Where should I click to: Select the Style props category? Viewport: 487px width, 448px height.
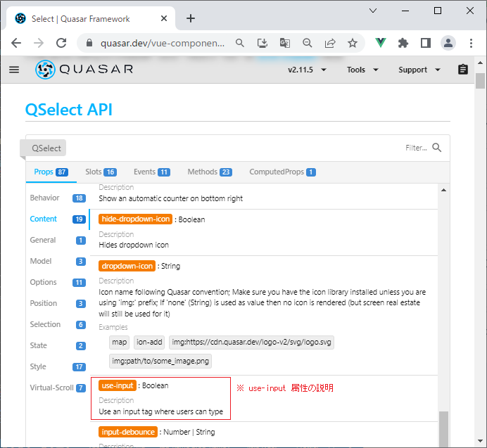point(58,367)
